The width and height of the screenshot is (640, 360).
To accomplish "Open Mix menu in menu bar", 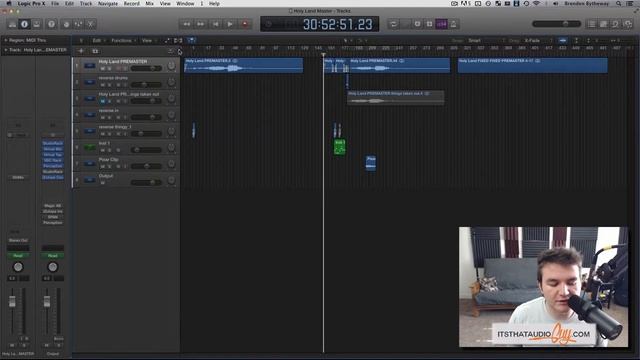I will pyautogui.click(x=150, y=3).
